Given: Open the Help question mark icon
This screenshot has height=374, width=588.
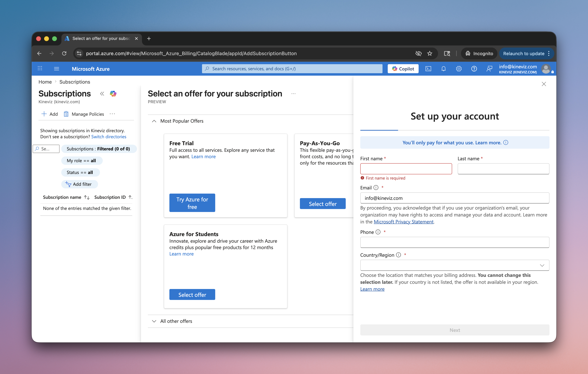Looking at the screenshot, I should (x=474, y=69).
